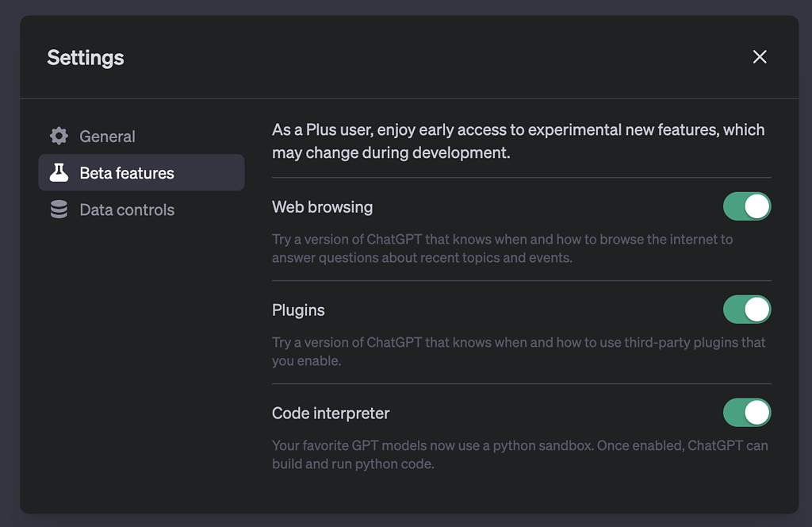Open the Data controls section
Image resolution: width=812 pixels, height=527 pixels.
pyautogui.click(x=126, y=210)
